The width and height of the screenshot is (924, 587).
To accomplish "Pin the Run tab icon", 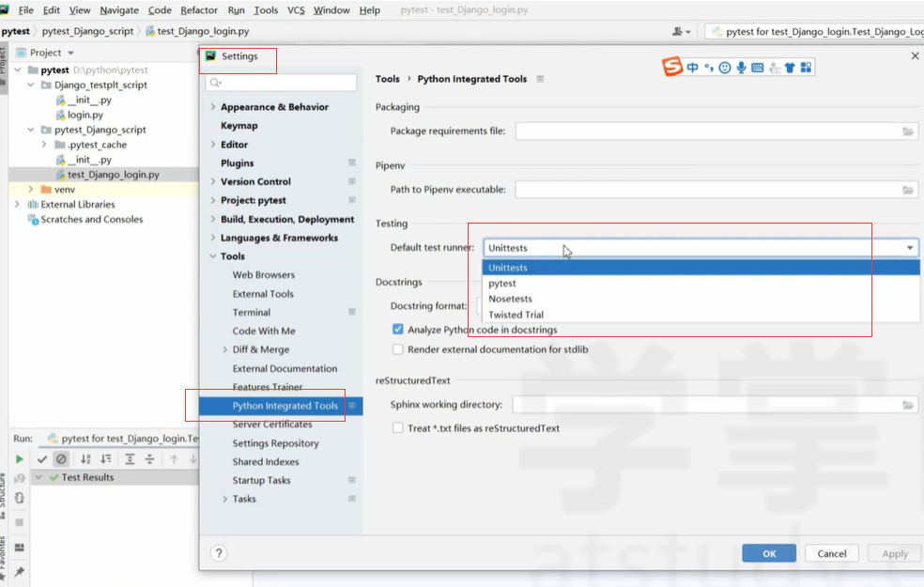I will pos(20,571).
